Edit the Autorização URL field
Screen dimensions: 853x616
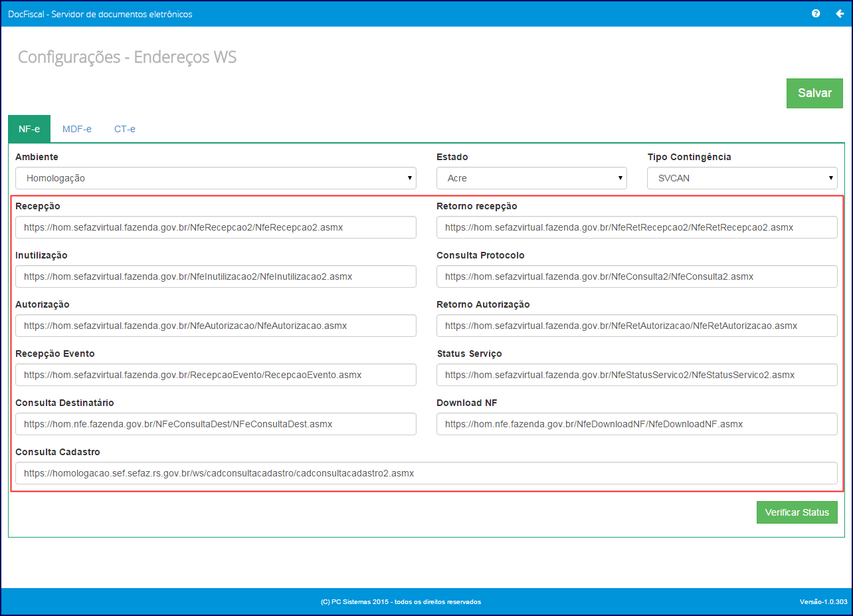coord(216,326)
